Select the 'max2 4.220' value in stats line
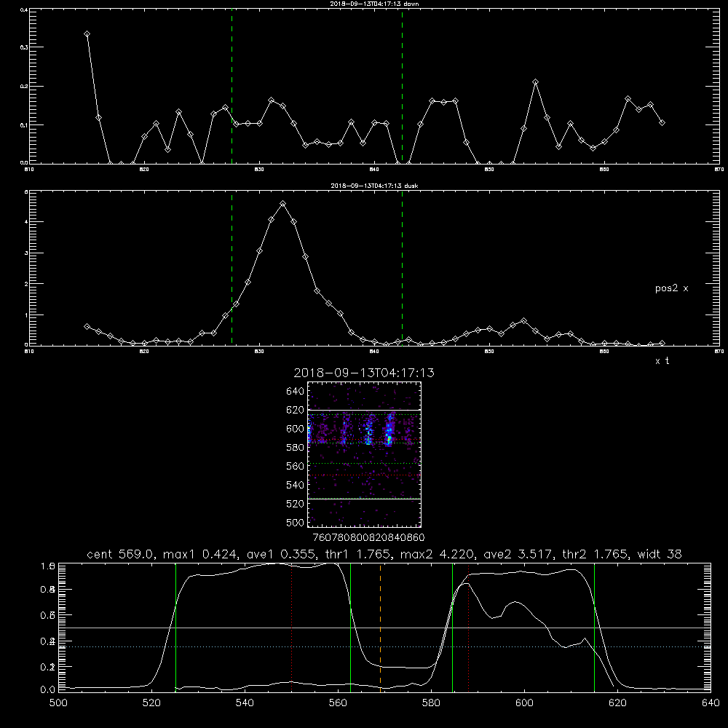The image size is (728, 728). (x=437, y=554)
